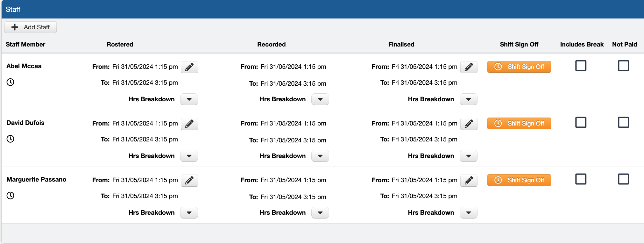
Task: Click the Rostered column header
Action: 120,44
